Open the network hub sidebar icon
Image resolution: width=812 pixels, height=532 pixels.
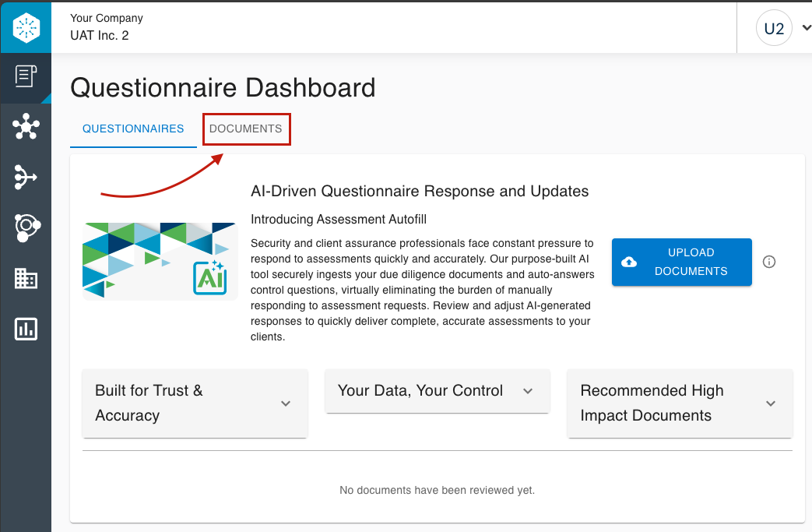[26, 126]
